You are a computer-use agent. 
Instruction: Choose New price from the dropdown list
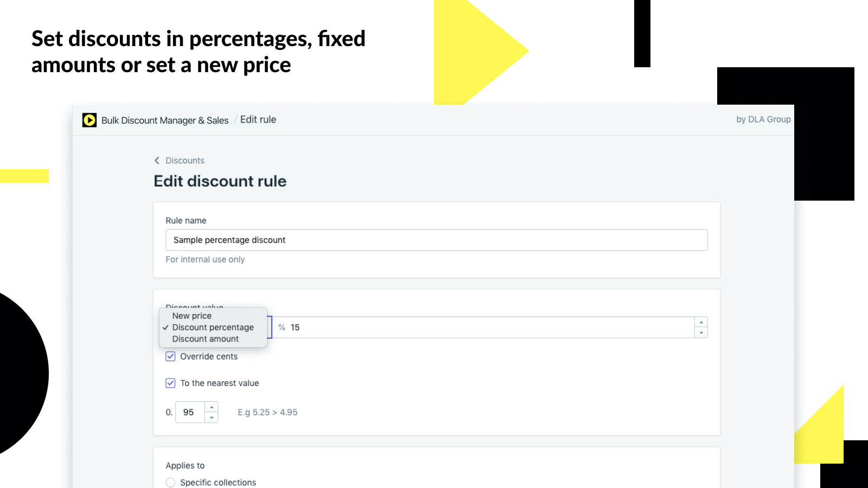click(x=192, y=316)
